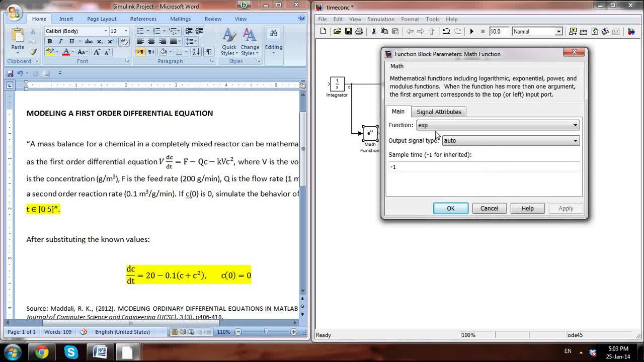The image size is (644, 362).
Task: Toggle left-to-right text direction in Word
Action: 140,52
